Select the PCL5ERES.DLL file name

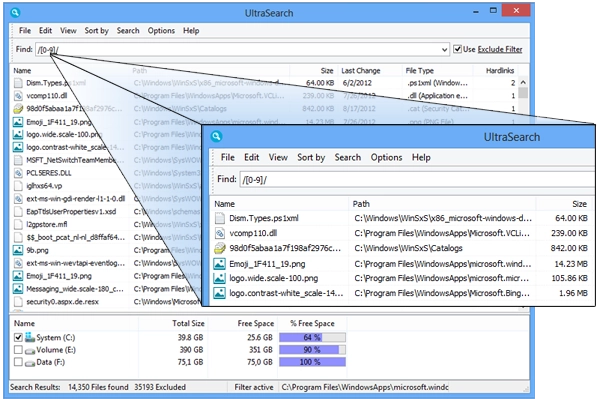coord(49,173)
